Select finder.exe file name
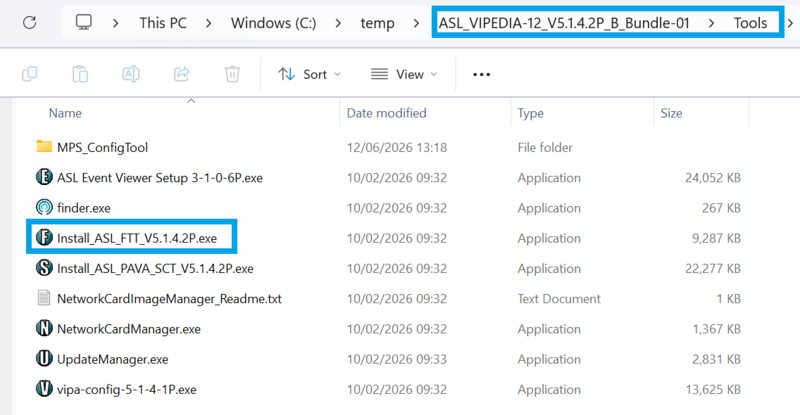The height and width of the screenshot is (415, 800). click(x=84, y=208)
